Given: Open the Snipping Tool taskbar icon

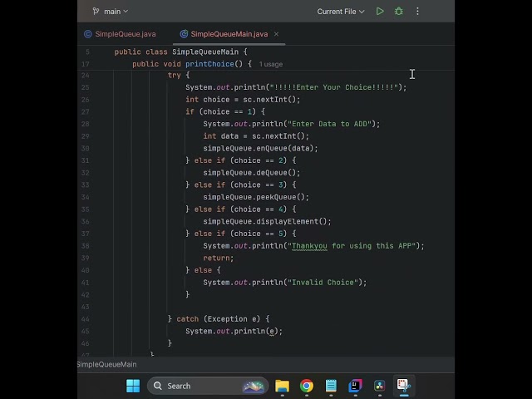Looking at the screenshot, I should pyautogui.click(x=404, y=385).
